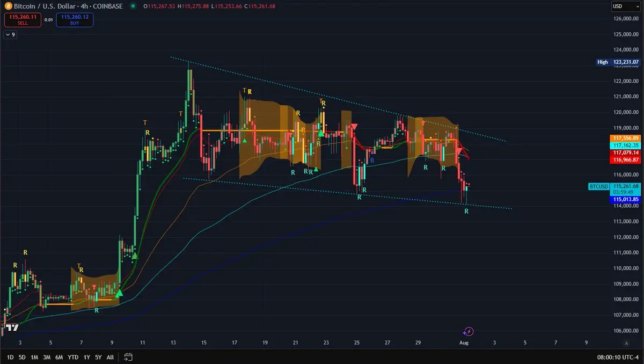644x364 pixels.
Task: Select the YTD time range
Action: (x=74, y=357)
